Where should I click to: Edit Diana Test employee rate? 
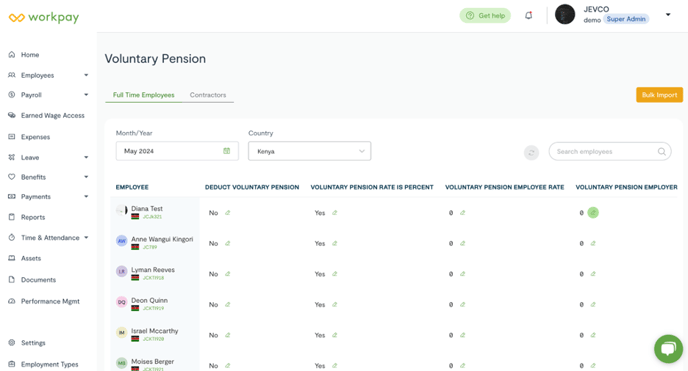[x=462, y=213]
